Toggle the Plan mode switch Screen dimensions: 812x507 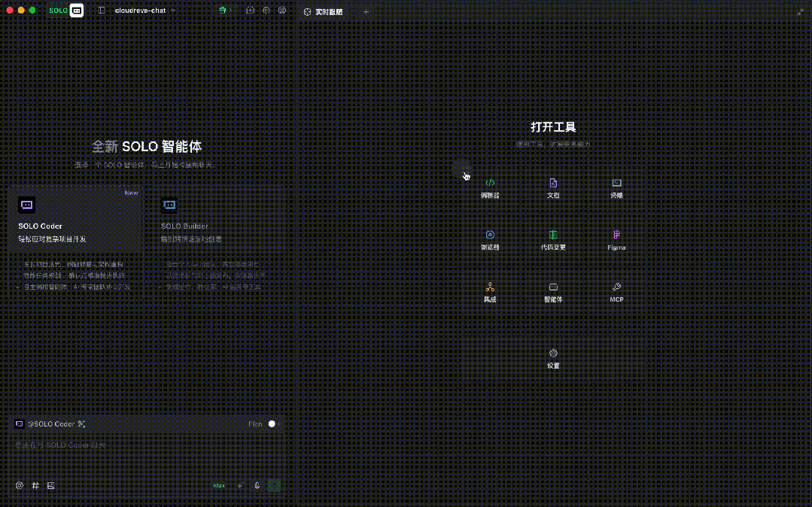[275, 424]
